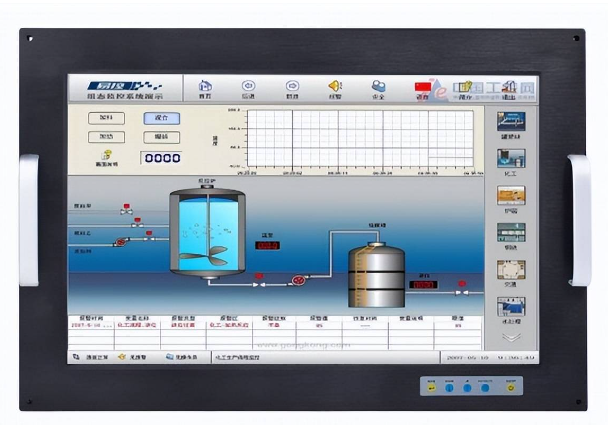Image resolution: width=608 pixels, height=425 pixels.
Task: Click the first status bar item at bottom-left
Action: point(92,356)
